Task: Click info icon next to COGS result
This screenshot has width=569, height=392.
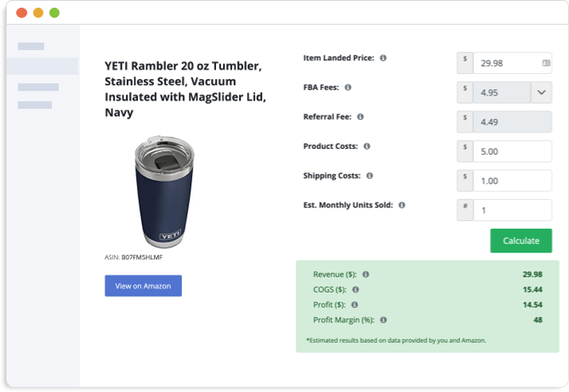Action: pyautogui.click(x=355, y=290)
